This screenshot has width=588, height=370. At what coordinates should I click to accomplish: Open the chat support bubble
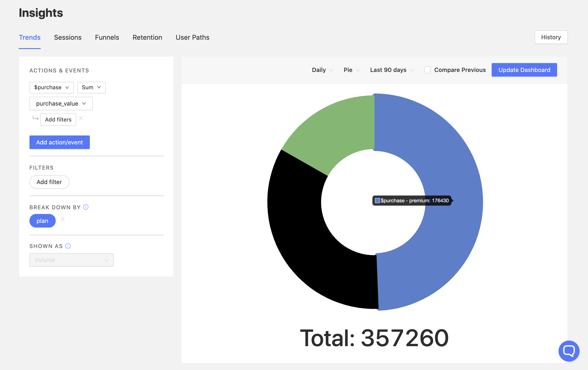click(x=569, y=351)
